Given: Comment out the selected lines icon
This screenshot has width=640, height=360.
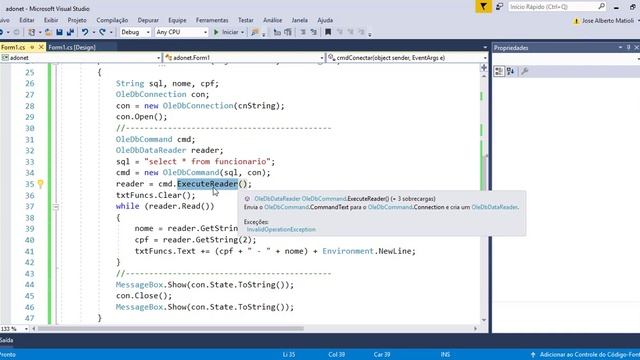Looking at the screenshot, I should (x=303, y=32).
